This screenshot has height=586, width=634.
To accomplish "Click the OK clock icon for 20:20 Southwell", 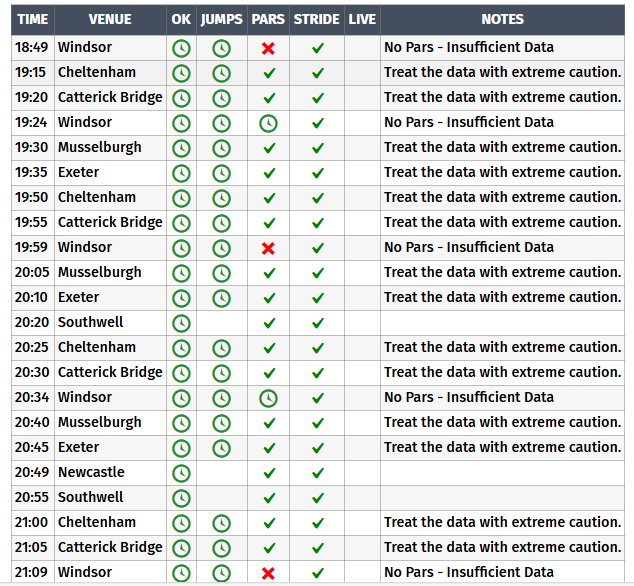I will coord(181,323).
